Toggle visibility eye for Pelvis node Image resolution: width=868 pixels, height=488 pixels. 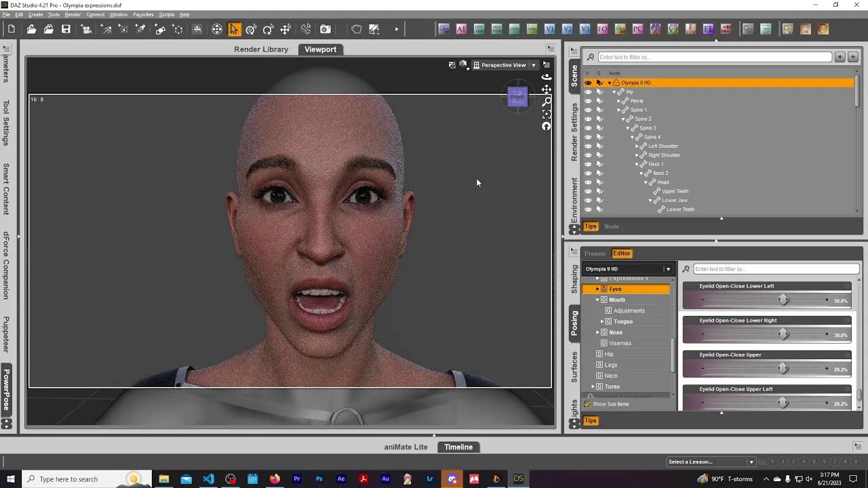click(x=588, y=101)
